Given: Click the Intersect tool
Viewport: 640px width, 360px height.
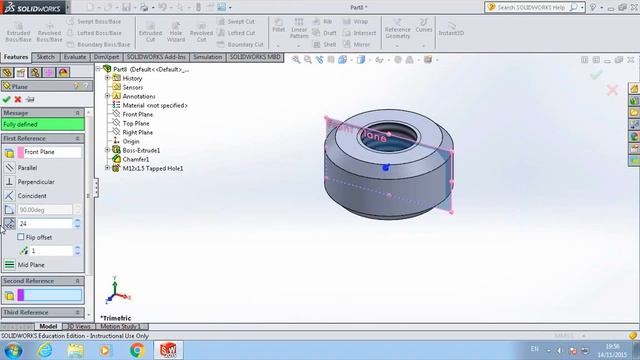Looking at the screenshot, I should (360, 33).
